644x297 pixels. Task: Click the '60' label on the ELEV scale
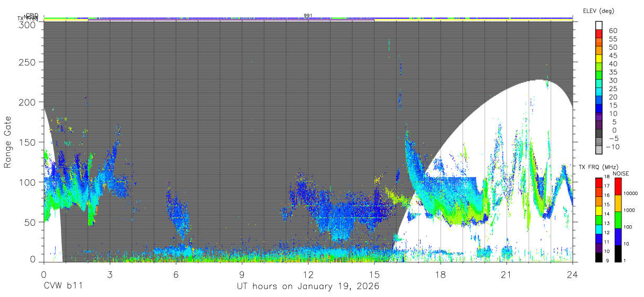coord(613,30)
